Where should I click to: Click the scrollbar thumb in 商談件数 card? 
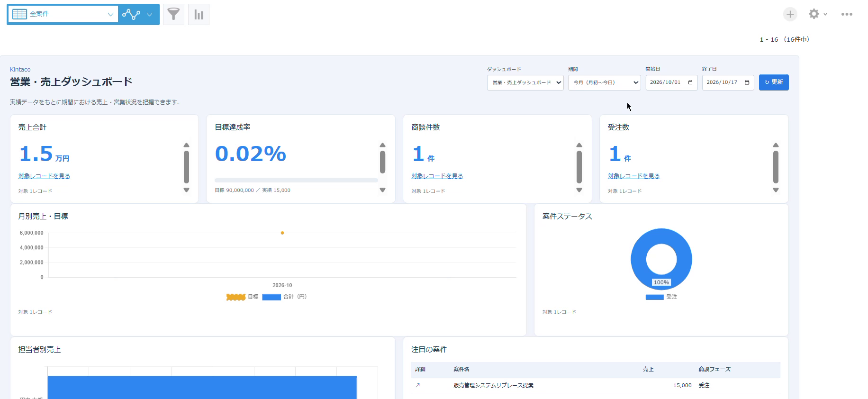579,167
